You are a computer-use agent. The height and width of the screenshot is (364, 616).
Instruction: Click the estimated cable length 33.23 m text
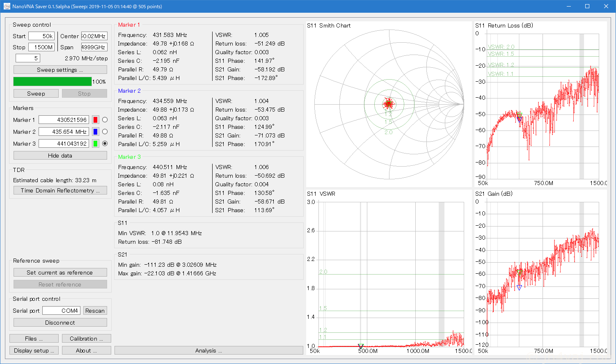click(55, 180)
